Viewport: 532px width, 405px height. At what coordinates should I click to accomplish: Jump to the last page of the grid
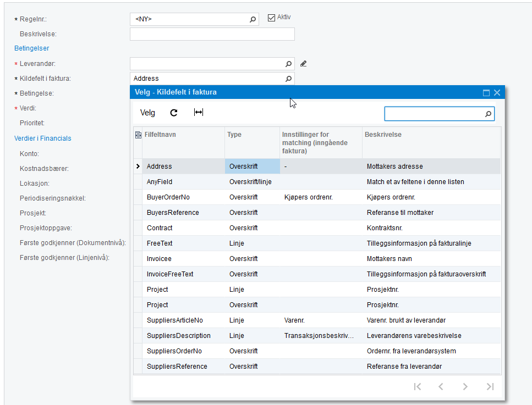point(490,386)
